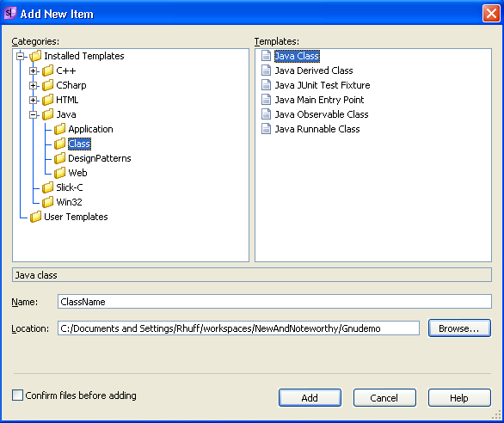The image size is (504, 423).
Task: Cancel the Add New Item dialog
Action: point(384,398)
